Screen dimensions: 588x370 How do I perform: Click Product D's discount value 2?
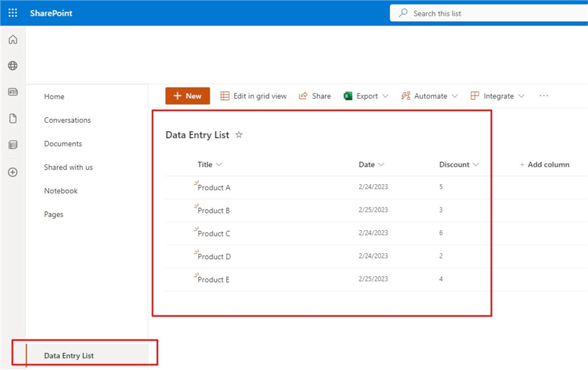[x=441, y=256]
